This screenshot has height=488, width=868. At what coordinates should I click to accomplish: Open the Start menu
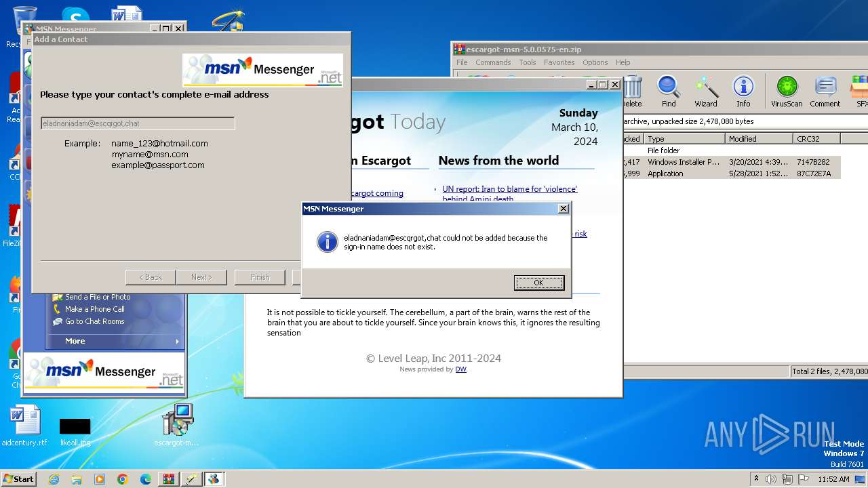tap(18, 479)
